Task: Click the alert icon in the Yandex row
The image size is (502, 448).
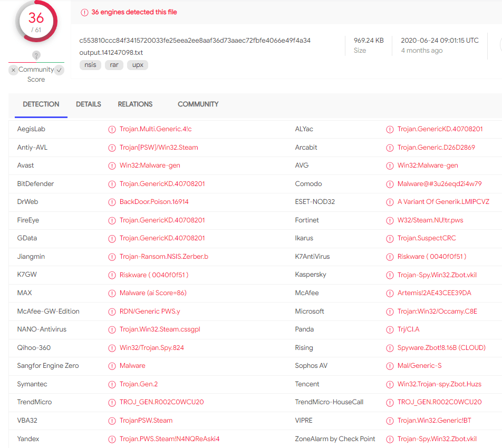Action: 112,440
